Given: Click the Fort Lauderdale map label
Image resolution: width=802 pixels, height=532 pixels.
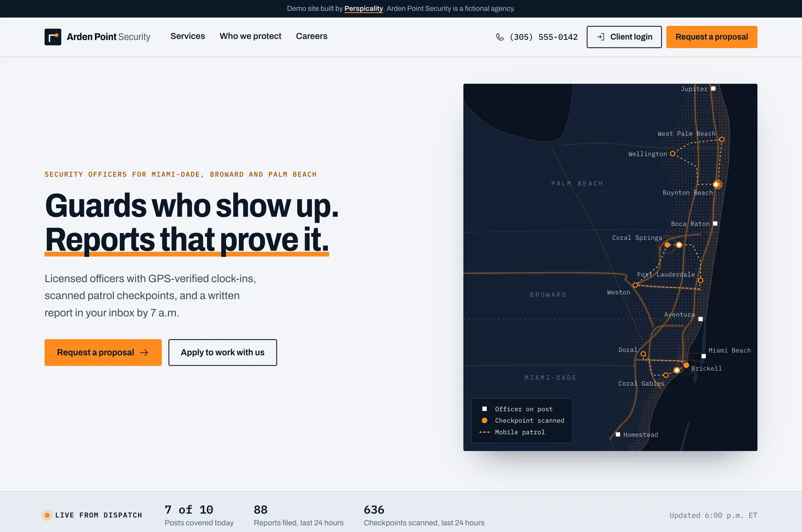Looking at the screenshot, I should [x=666, y=275].
